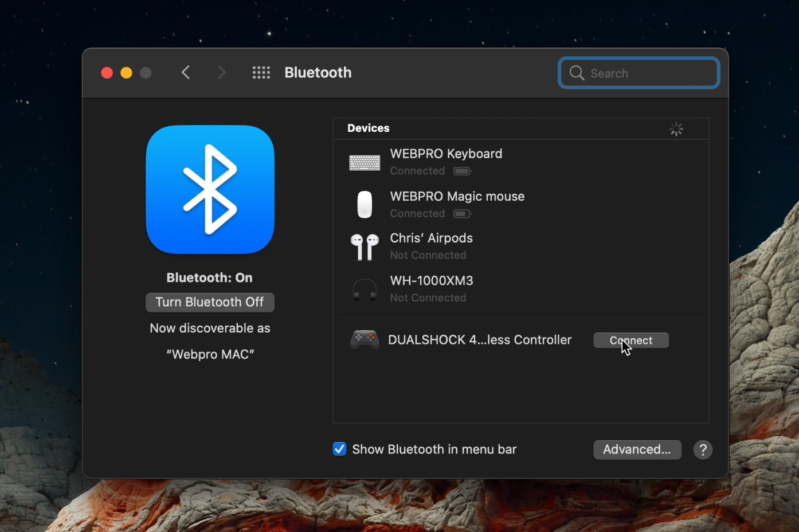Viewport: 799px width, 532px height.
Task: Click the Bluetooth window title
Action: pyautogui.click(x=318, y=73)
